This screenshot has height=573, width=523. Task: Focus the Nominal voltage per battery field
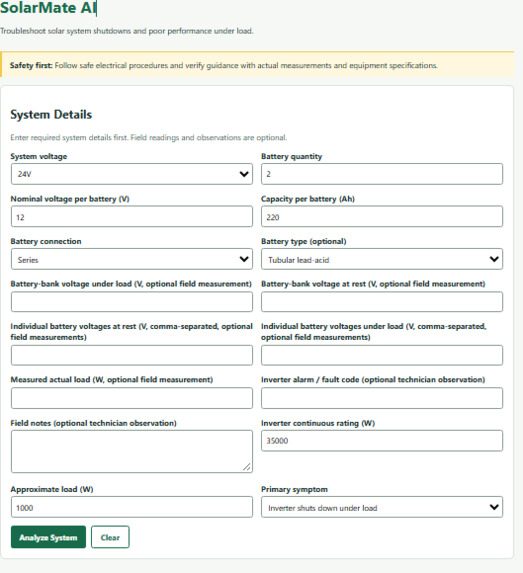tap(132, 216)
